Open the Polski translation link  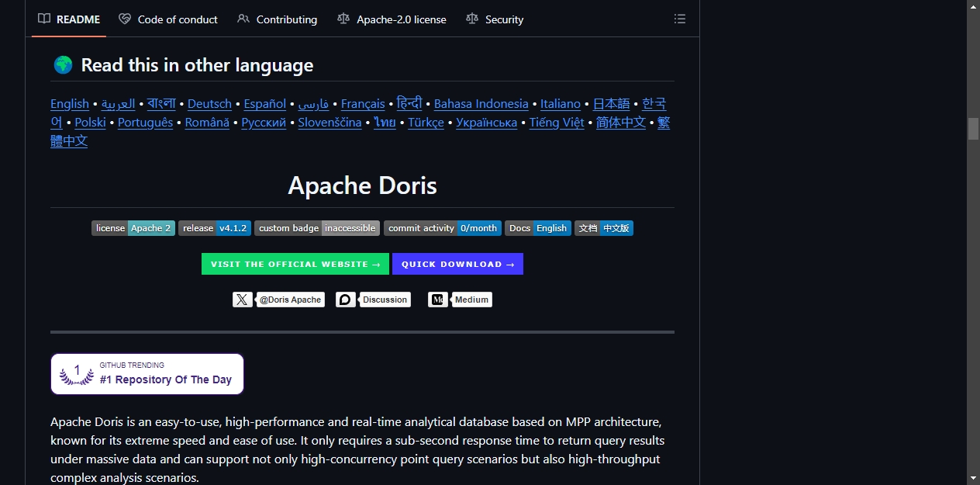click(91, 123)
